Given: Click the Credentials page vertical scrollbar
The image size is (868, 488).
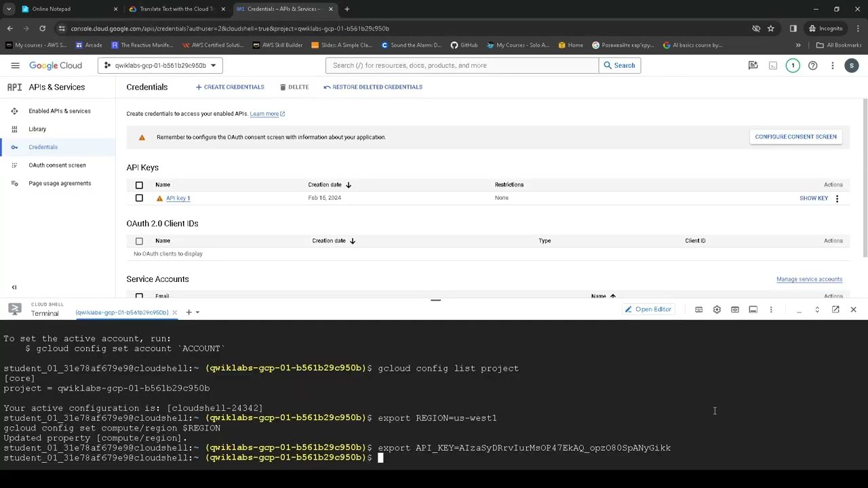Looking at the screenshot, I should tap(865, 178).
